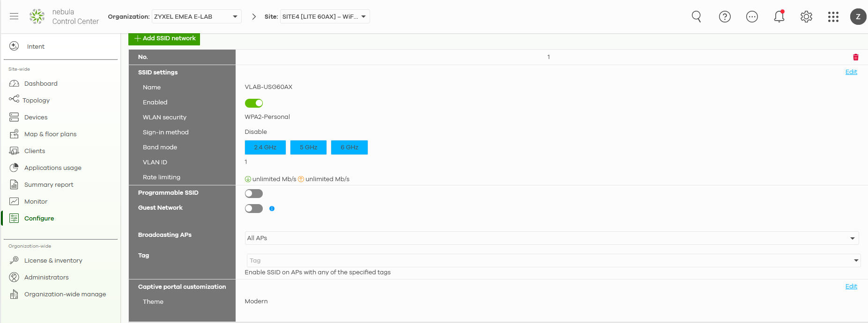Click Edit link for SSID settings

pos(851,72)
